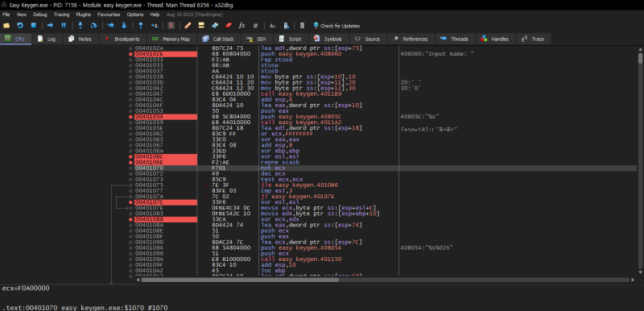Open the Plugins menu

tap(84, 15)
